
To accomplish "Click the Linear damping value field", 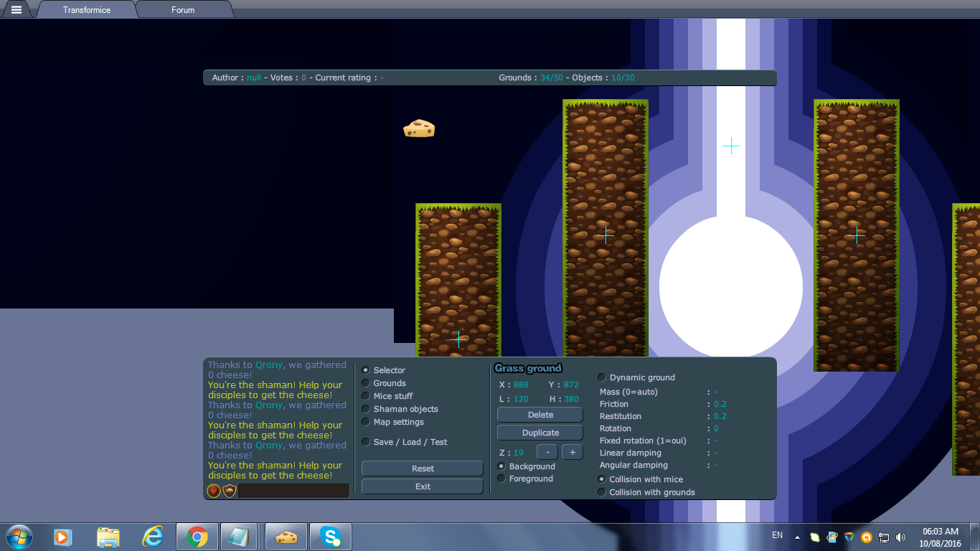I will click(x=716, y=453).
